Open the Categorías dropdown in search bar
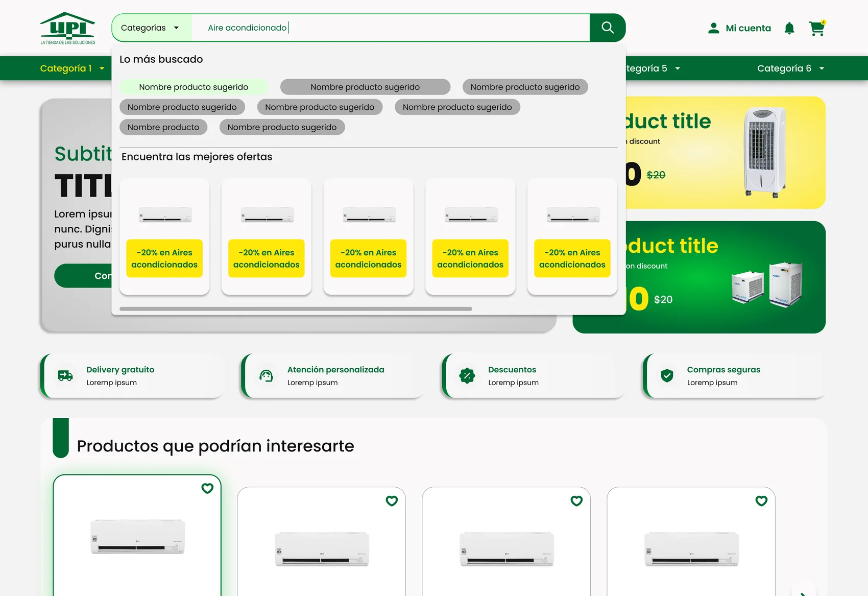 pyautogui.click(x=151, y=28)
